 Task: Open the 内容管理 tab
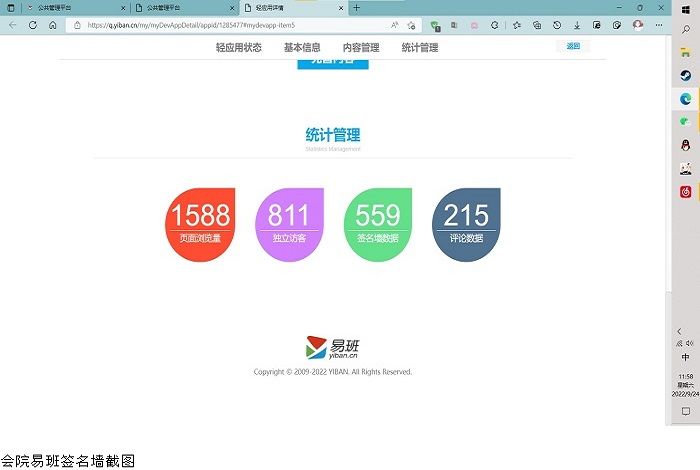pos(361,47)
